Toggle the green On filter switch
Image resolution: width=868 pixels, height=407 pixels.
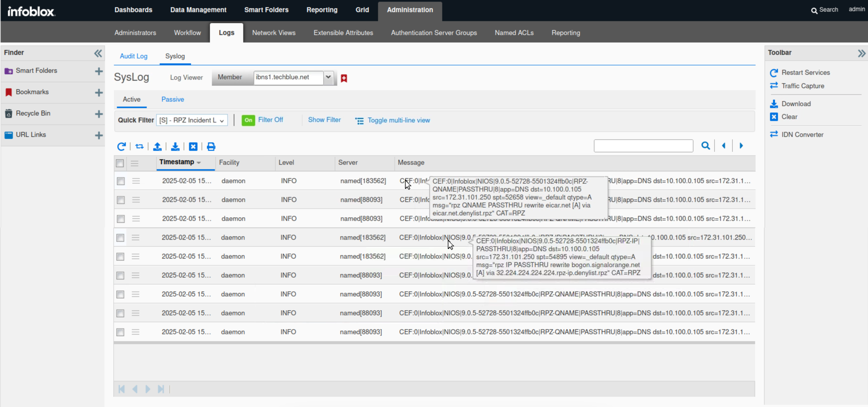tap(248, 120)
